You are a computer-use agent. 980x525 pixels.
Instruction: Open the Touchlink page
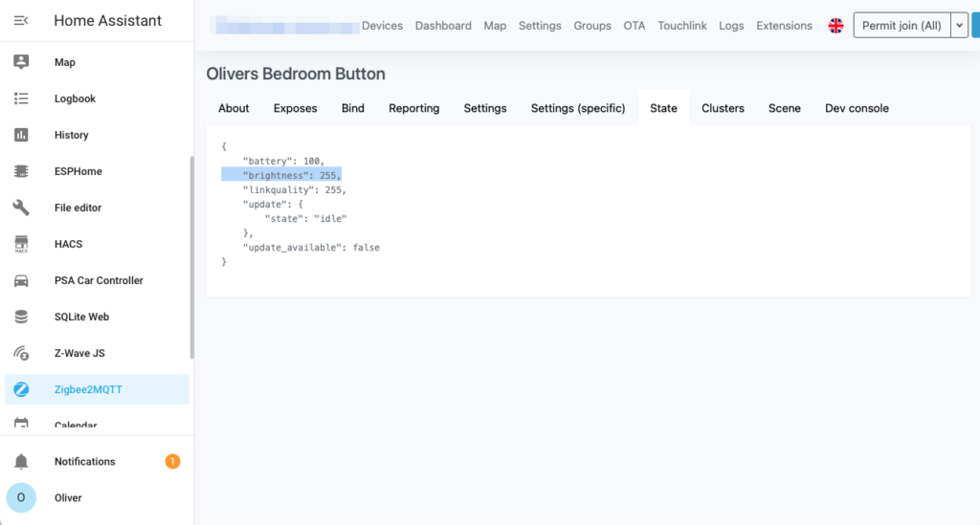click(681, 26)
